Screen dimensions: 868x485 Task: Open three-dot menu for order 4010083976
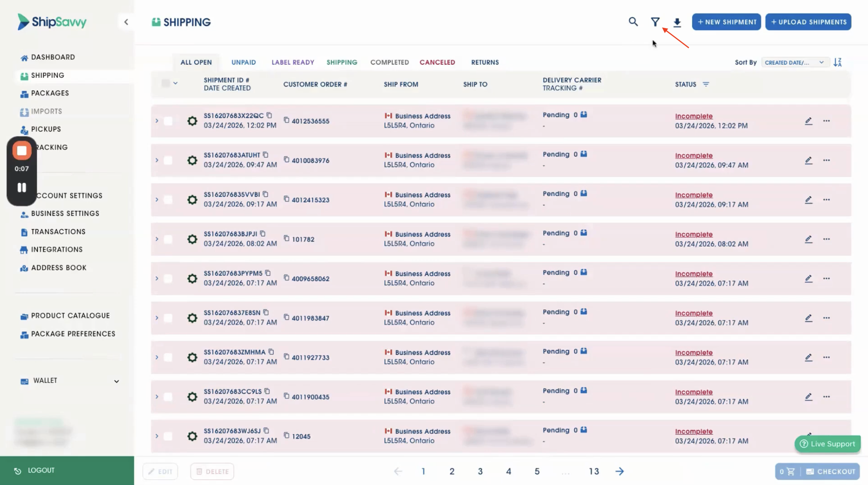tap(826, 161)
